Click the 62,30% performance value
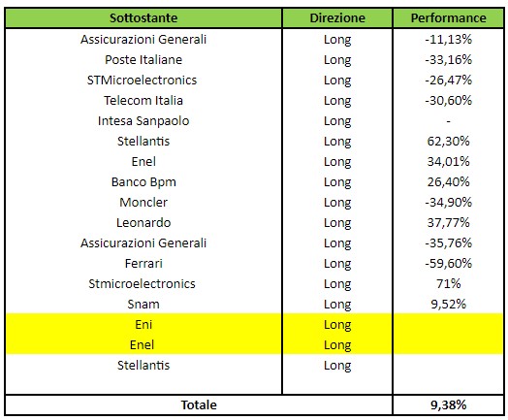508x420 pixels. point(449,142)
